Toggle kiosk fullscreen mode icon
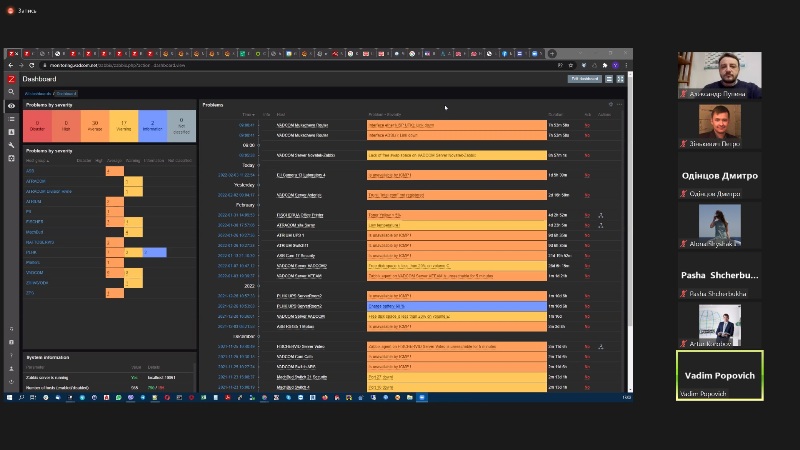Image resolution: width=800 pixels, height=450 pixels. [x=621, y=78]
